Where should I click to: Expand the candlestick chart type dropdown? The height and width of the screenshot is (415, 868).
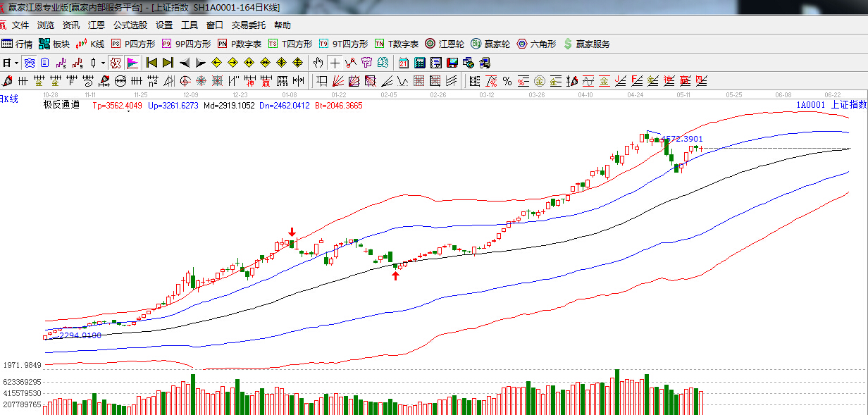103,63
